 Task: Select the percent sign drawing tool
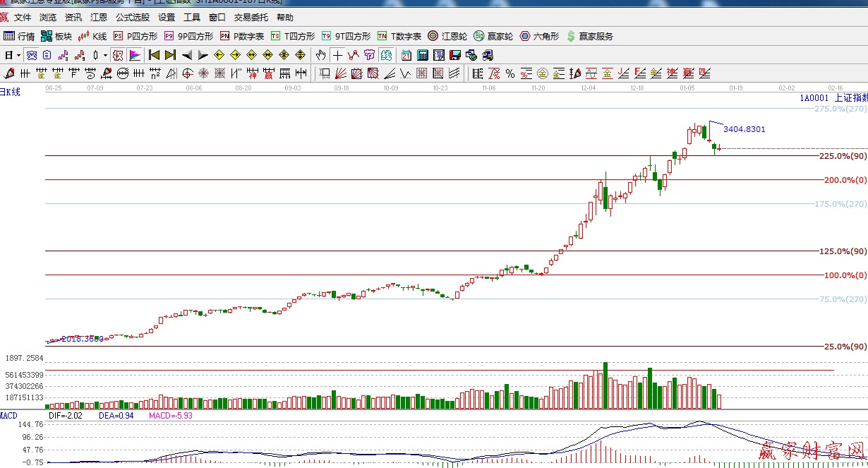click(510, 73)
